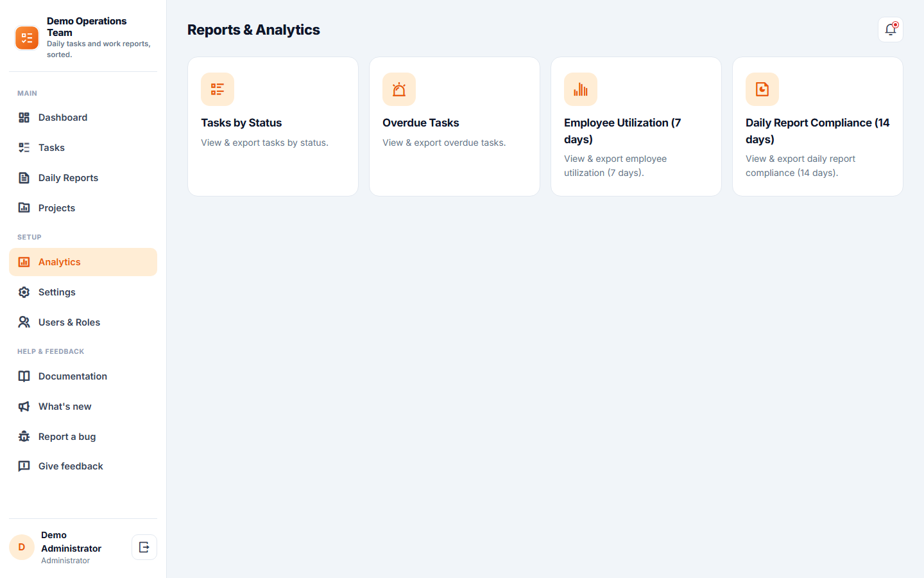Click the Daily Report Compliance file icon
The image size is (924, 578).
point(762,89)
